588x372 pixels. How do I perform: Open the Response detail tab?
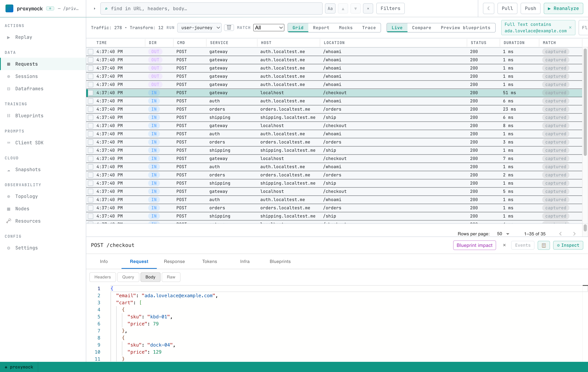174,261
